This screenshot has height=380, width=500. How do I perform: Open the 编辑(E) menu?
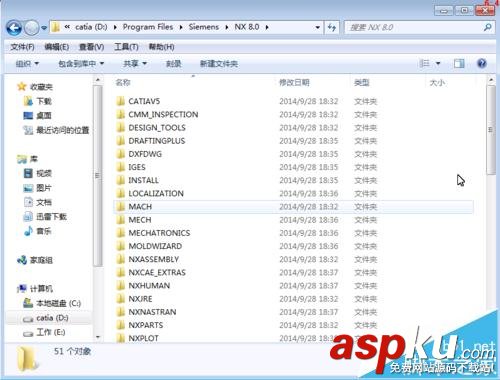57,47
